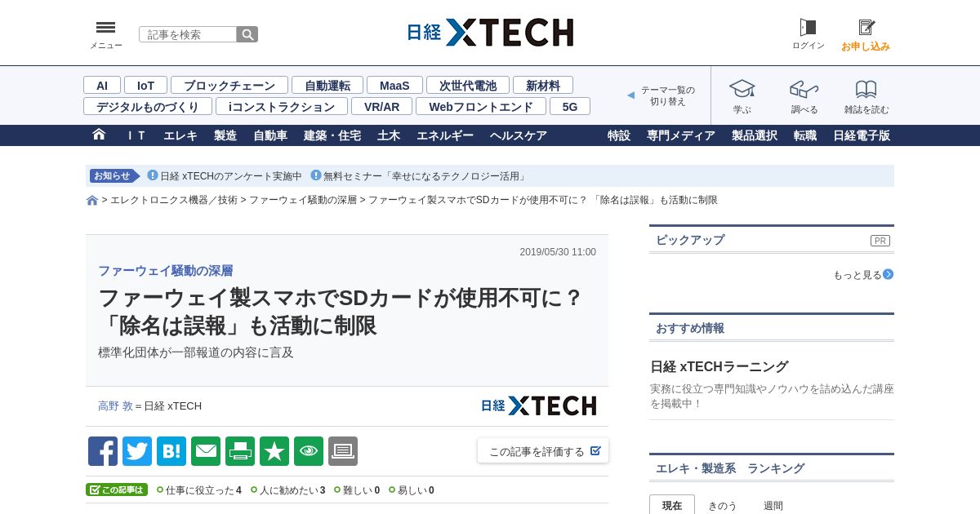Open the 転職 menu item
The height and width of the screenshot is (514, 980).
[805, 135]
